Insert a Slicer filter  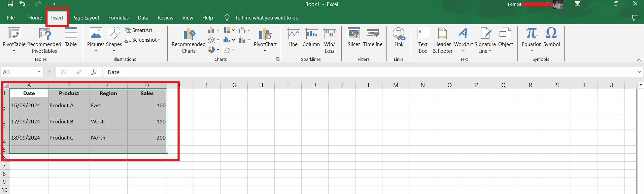[x=354, y=37]
